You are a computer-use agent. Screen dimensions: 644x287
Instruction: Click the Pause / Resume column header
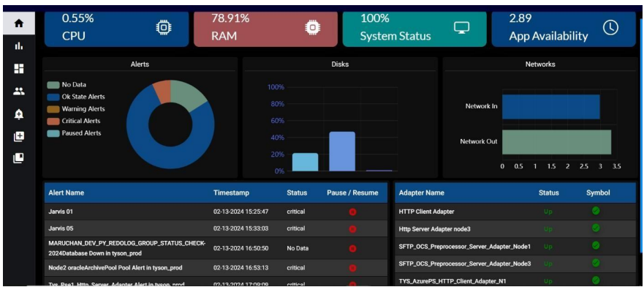(352, 193)
